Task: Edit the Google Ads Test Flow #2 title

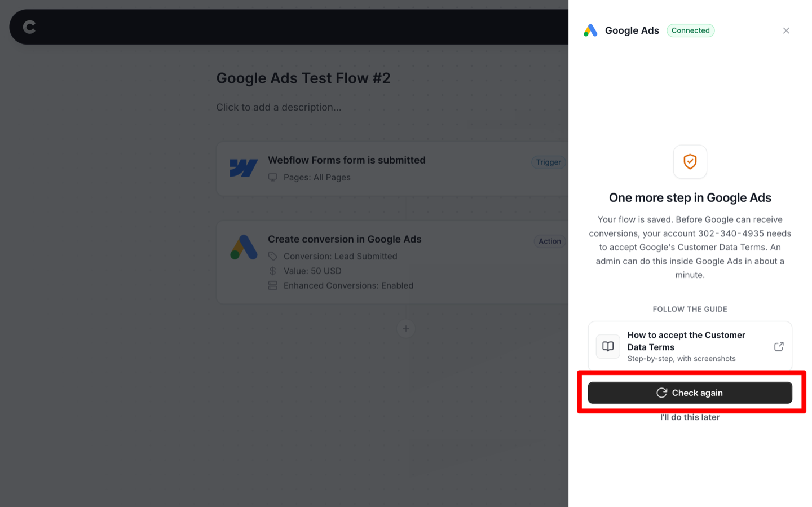Action: point(303,78)
